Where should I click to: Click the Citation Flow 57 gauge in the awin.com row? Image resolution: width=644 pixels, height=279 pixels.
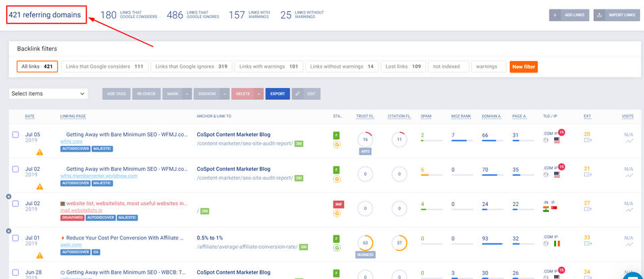[x=399, y=243]
